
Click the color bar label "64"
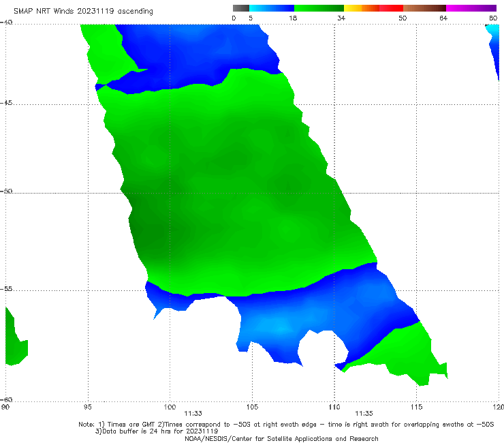click(443, 18)
